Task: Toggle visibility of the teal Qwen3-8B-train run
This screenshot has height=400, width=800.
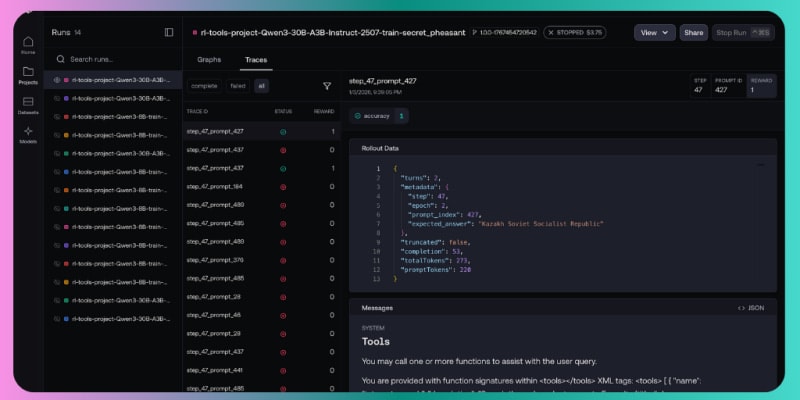Action: click(57, 209)
